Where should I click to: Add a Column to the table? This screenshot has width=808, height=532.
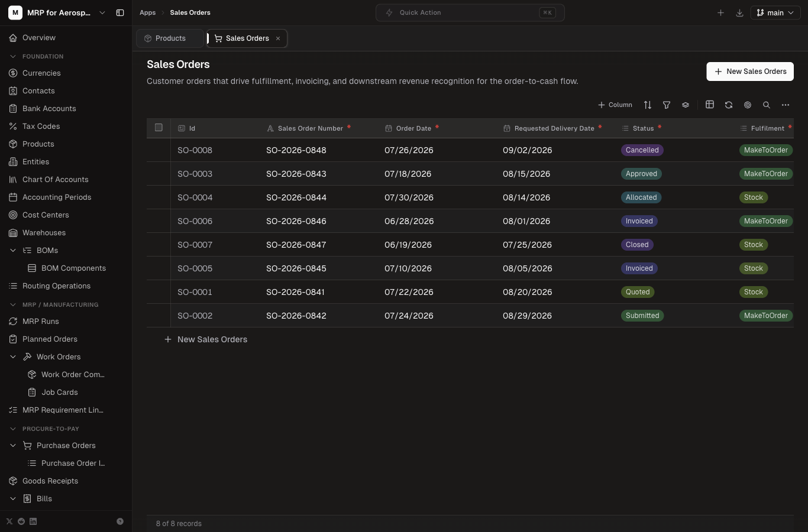click(x=615, y=105)
